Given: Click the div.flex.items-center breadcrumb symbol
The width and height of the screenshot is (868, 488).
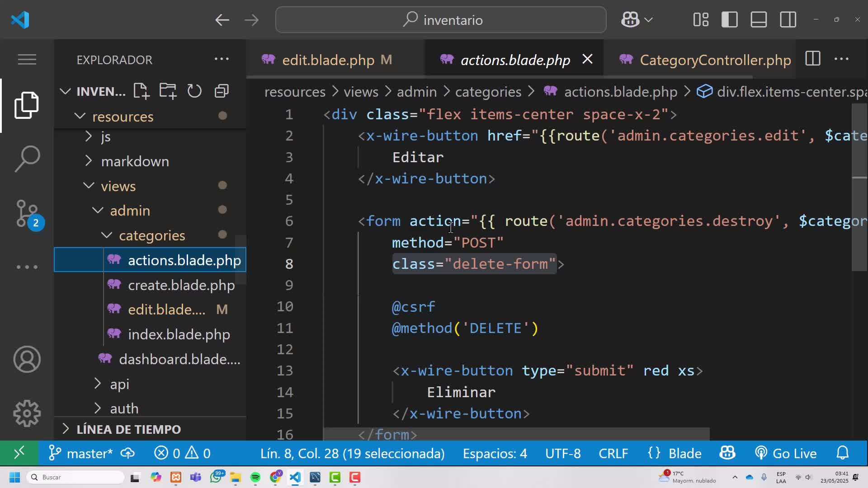Looking at the screenshot, I should pos(782,92).
